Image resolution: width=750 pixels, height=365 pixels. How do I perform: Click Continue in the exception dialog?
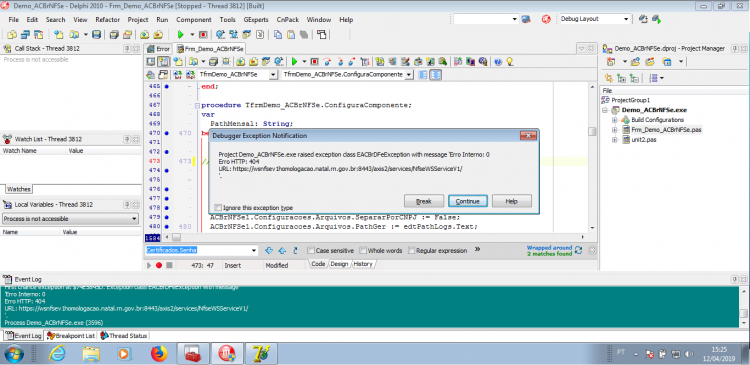pos(468,201)
